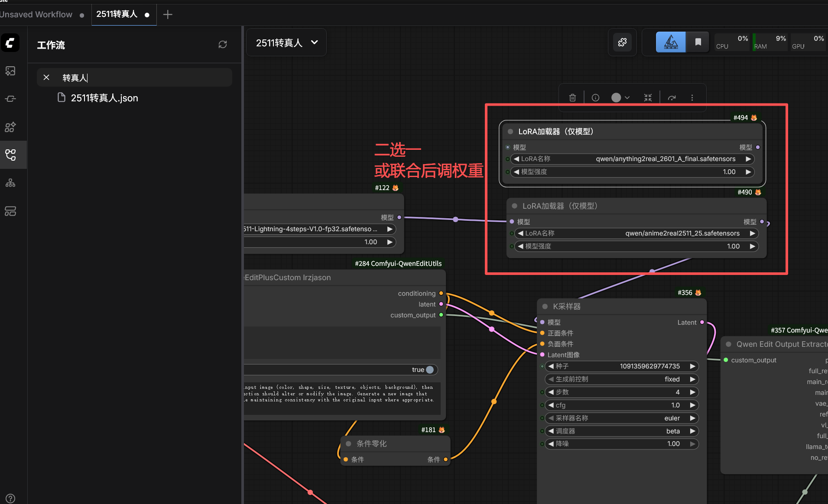The image size is (828, 504).
Task: Open the node toolbar three-dot menu
Action: tap(692, 98)
